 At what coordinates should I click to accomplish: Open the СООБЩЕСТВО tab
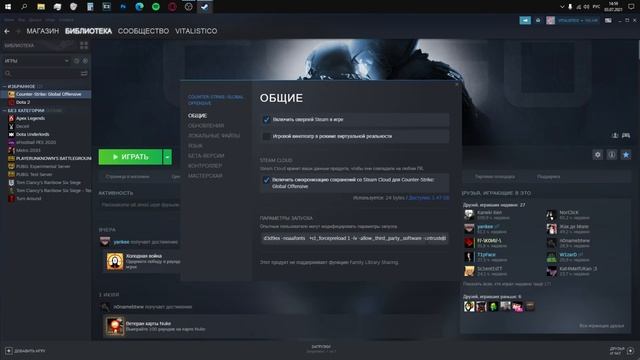pyautogui.click(x=143, y=31)
